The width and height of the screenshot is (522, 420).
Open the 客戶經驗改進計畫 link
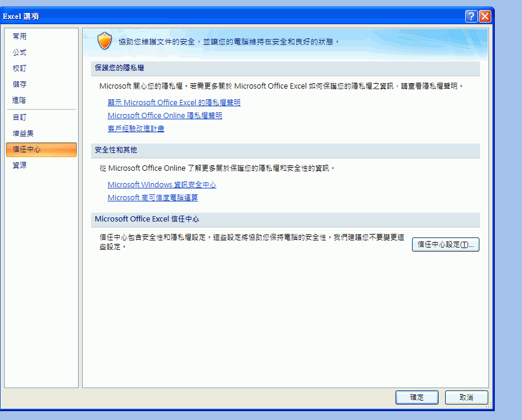136,128
